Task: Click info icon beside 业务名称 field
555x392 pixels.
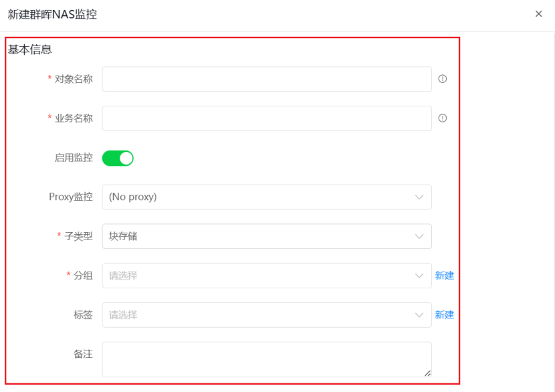Action: 443,118
